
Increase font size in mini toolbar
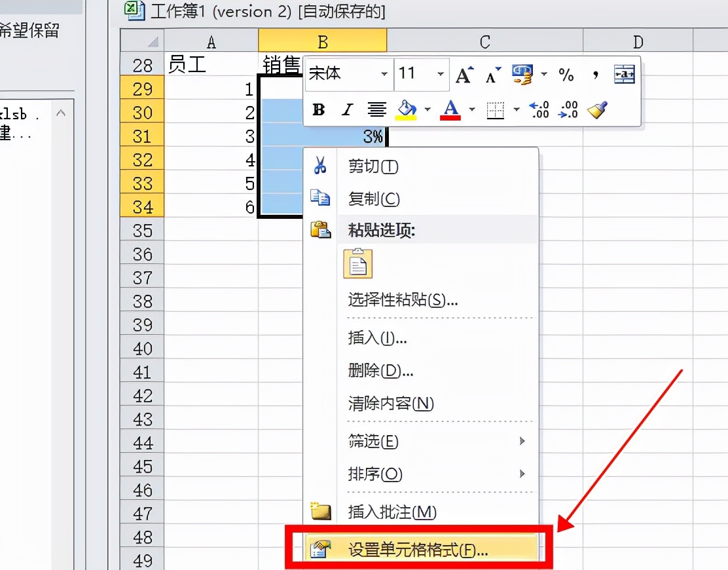coord(464,74)
